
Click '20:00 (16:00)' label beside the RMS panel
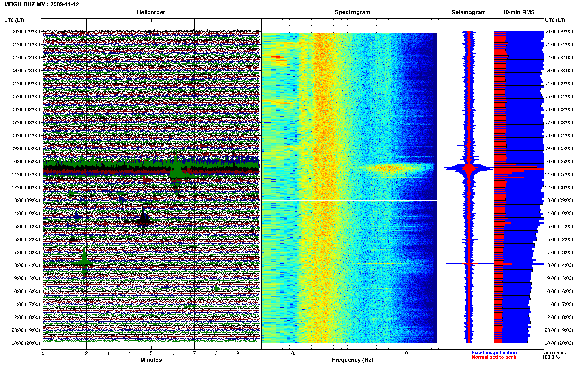click(559, 291)
